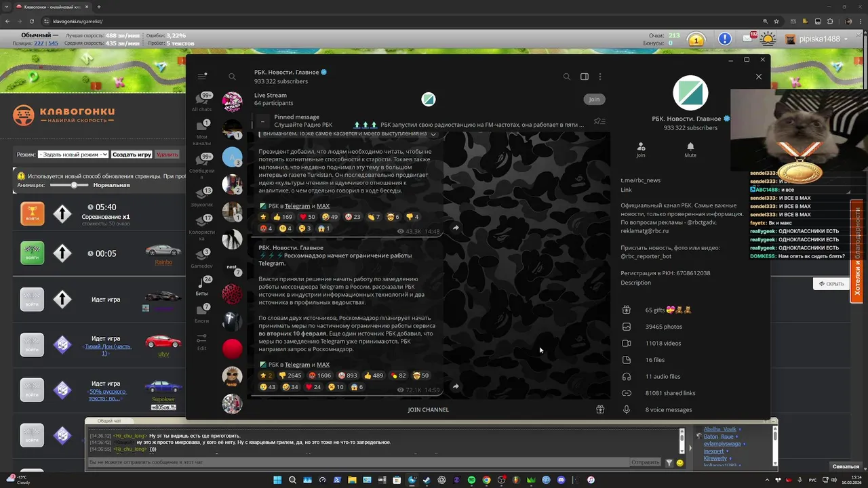Search in channel using magnifier icon
The height and width of the screenshot is (488, 868).
point(567,77)
